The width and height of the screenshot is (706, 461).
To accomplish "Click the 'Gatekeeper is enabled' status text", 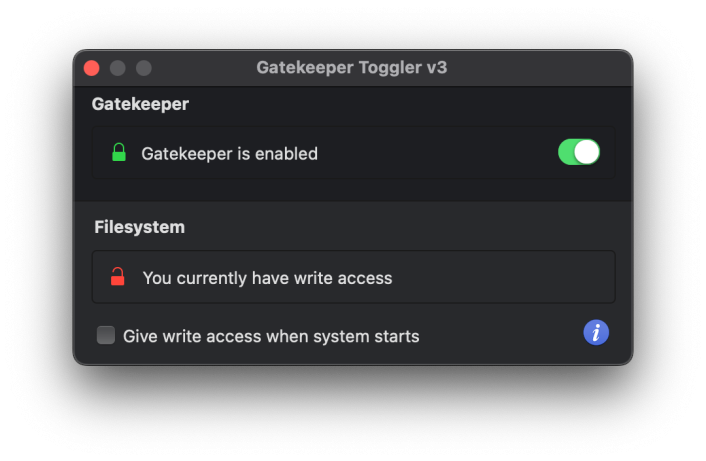I will click(229, 154).
